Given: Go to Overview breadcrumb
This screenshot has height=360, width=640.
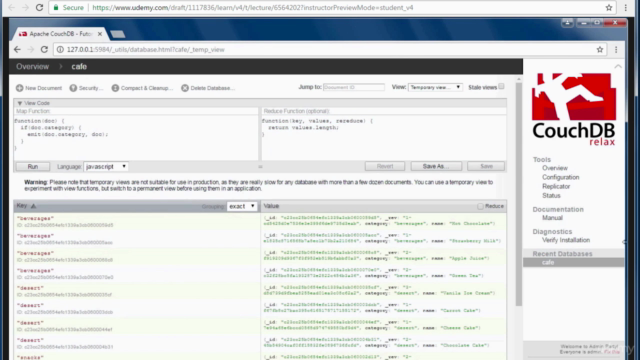Looking at the screenshot, I should tap(32, 67).
